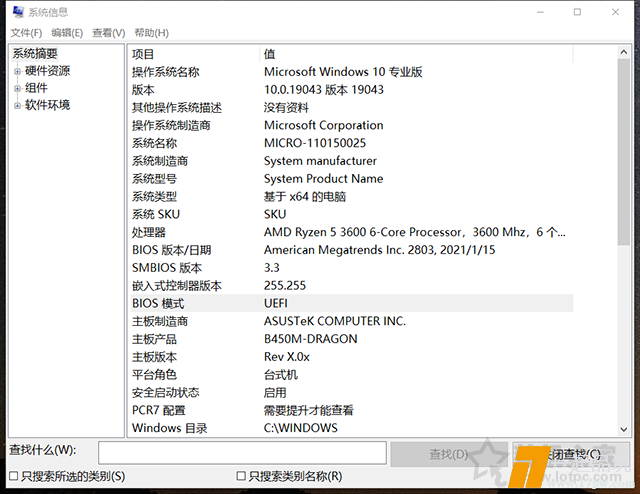Select the 组件 tree item
The image size is (640, 494).
[x=36, y=88]
